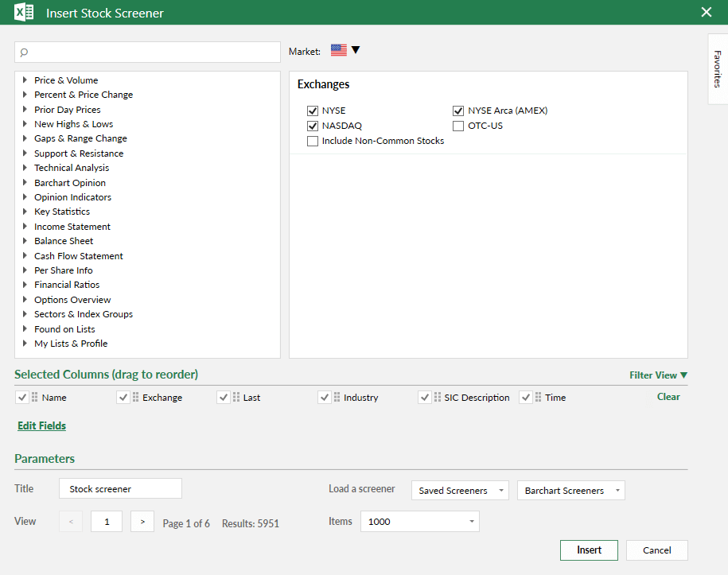Open the Saved Screeners dropdown

459,491
